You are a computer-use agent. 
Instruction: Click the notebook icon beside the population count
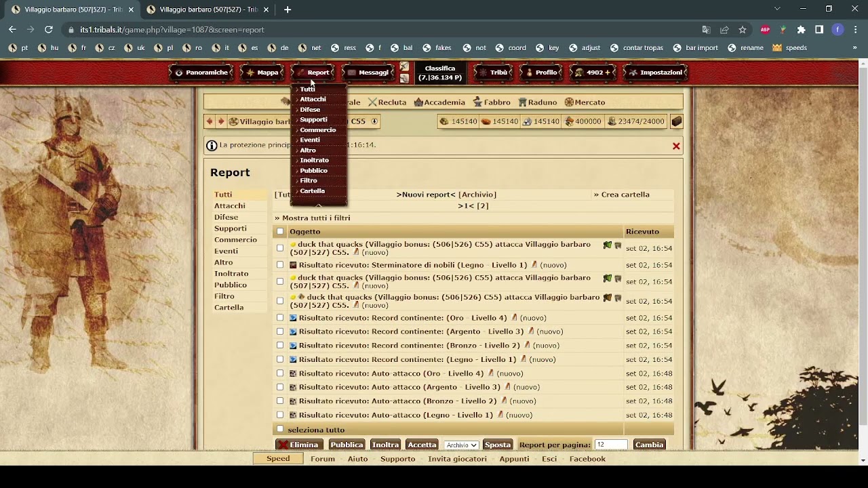(x=676, y=121)
